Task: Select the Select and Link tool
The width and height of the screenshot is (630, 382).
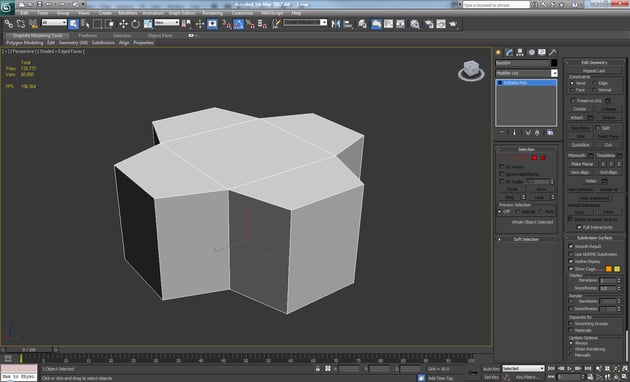Action: (8, 24)
